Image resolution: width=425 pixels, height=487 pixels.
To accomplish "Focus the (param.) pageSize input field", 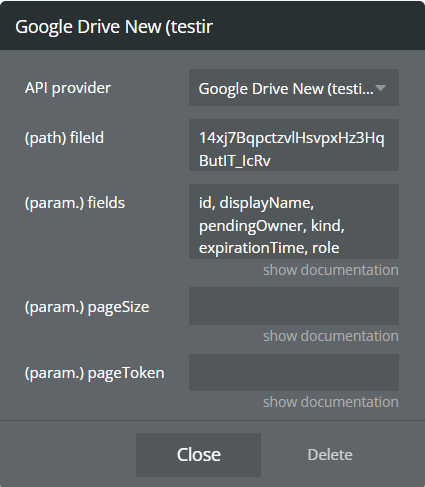I will [294, 306].
